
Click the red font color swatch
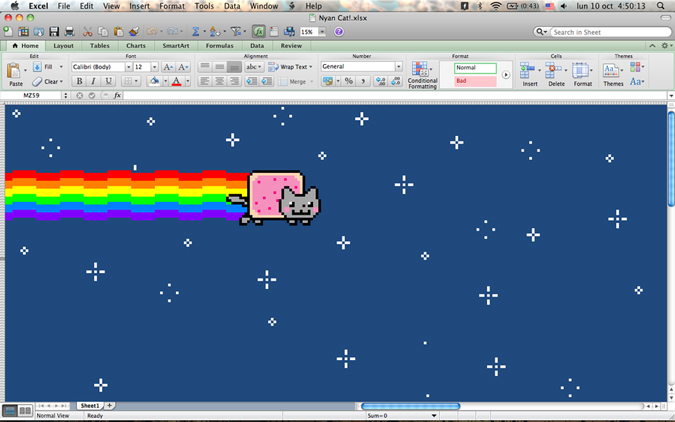(176, 81)
